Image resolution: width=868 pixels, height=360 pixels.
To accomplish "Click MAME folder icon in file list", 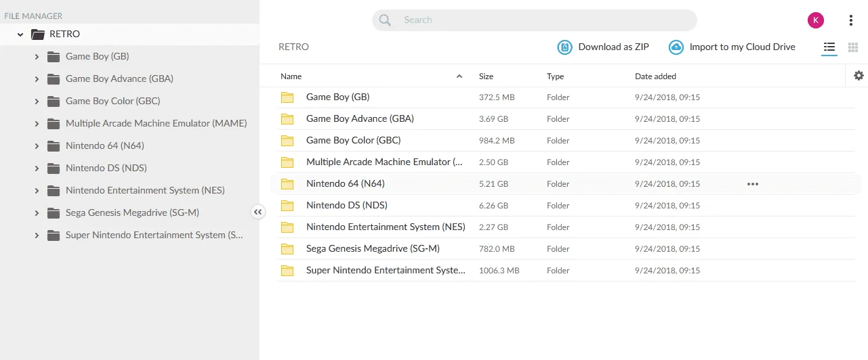I will 287,162.
